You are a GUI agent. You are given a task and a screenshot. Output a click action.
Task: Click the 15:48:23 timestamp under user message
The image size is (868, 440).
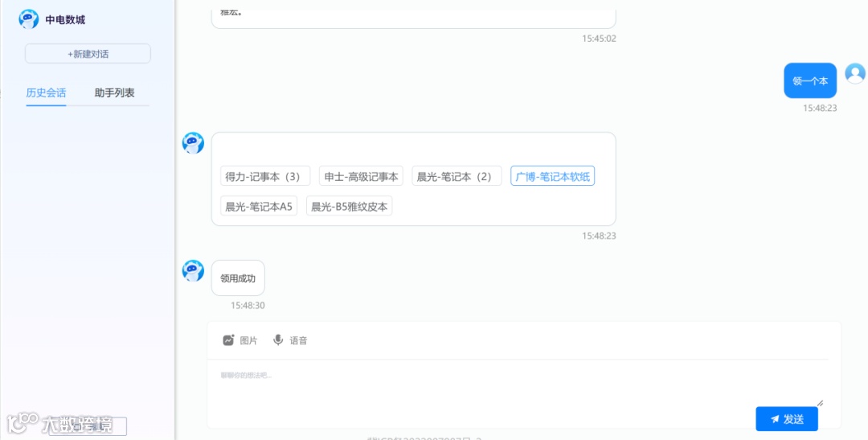tap(820, 108)
